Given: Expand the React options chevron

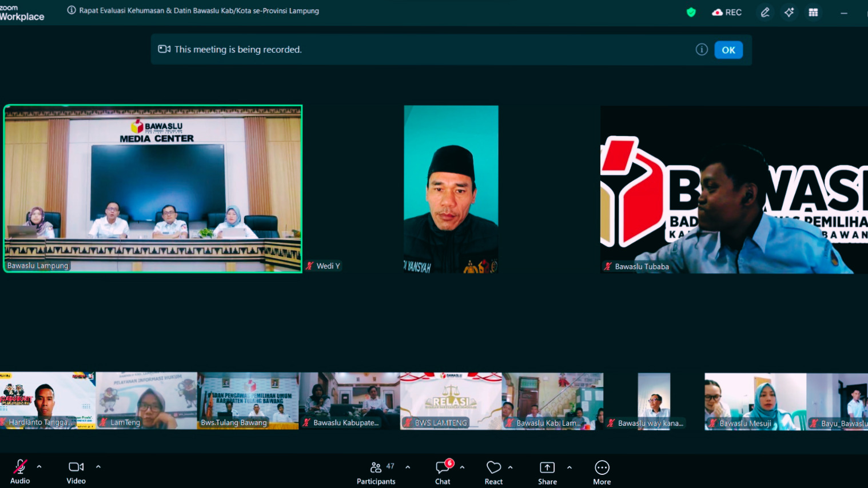Looking at the screenshot, I should [x=510, y=467].
